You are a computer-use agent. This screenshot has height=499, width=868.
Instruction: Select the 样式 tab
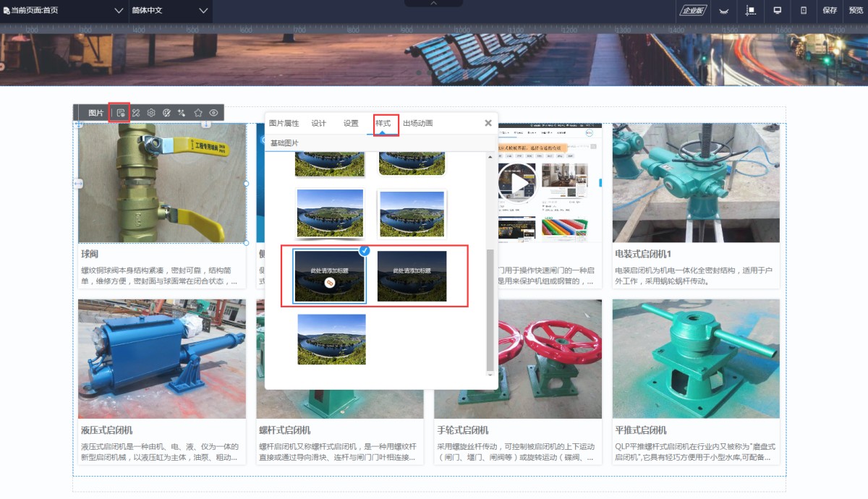click(x=383, y=123)
